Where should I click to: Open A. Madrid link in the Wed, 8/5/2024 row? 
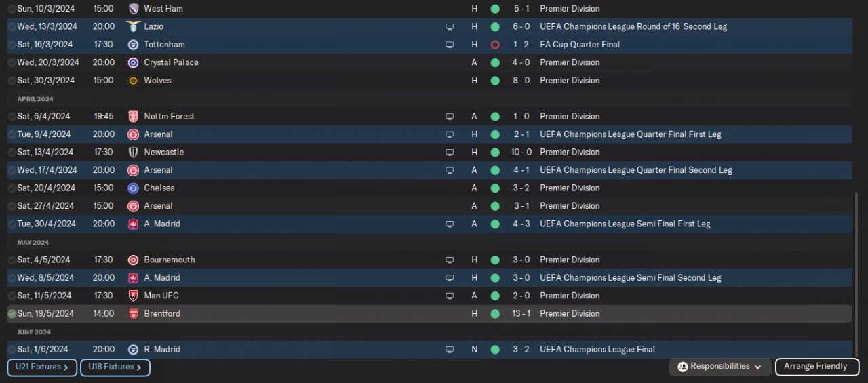pyautogui.click(x=162, y=278)
